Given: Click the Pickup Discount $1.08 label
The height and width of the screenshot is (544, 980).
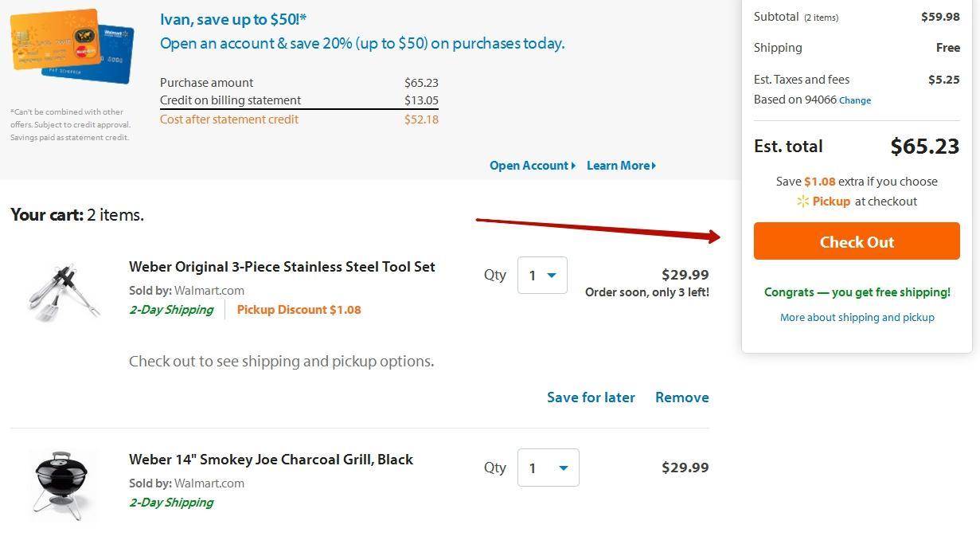Looking at the screenshot, I should coord(299,310).
